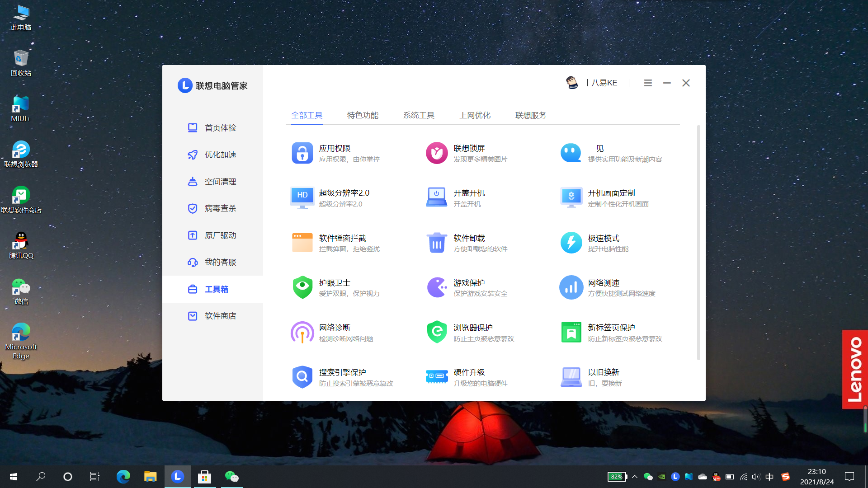Select 工具箱 in sidebar
This screenshot has width=868, height=488.
click(x=212, y=289)
